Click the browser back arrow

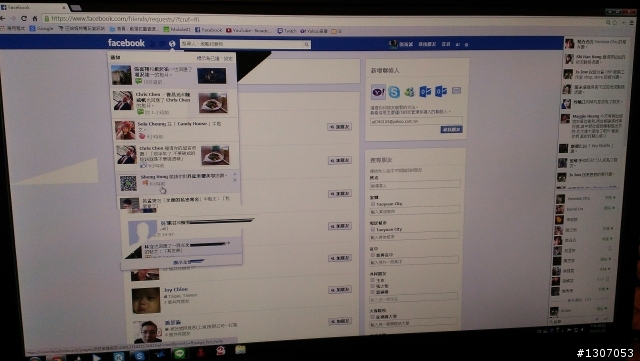(x=3, y=18)
